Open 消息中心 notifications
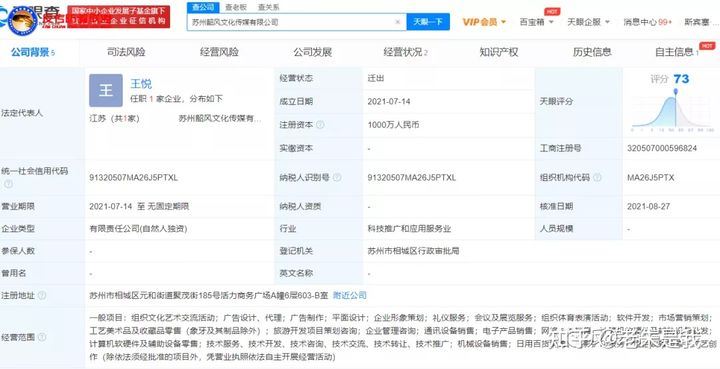Viewport: 720px width, 369px height. tap(647, 22)
